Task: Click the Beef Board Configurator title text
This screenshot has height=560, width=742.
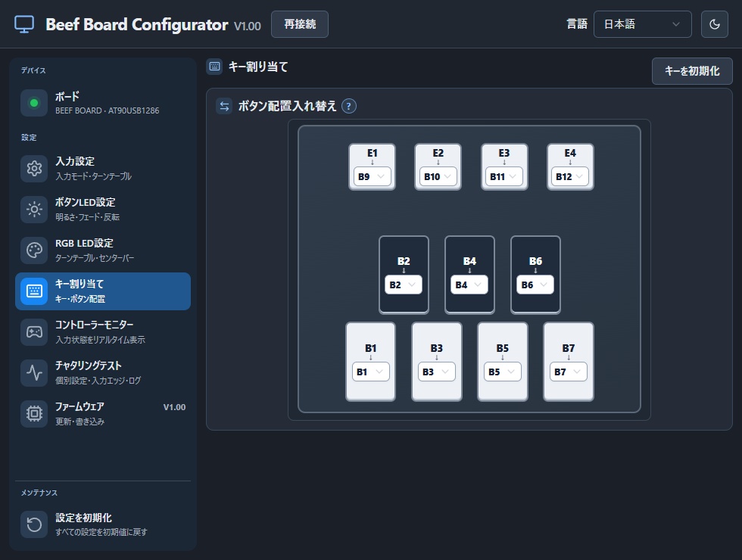Action: point(137,24)
